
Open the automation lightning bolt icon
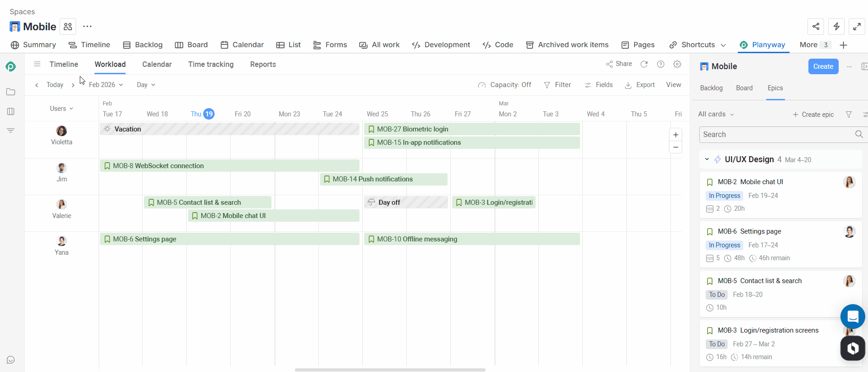click(x=836, y=27)
